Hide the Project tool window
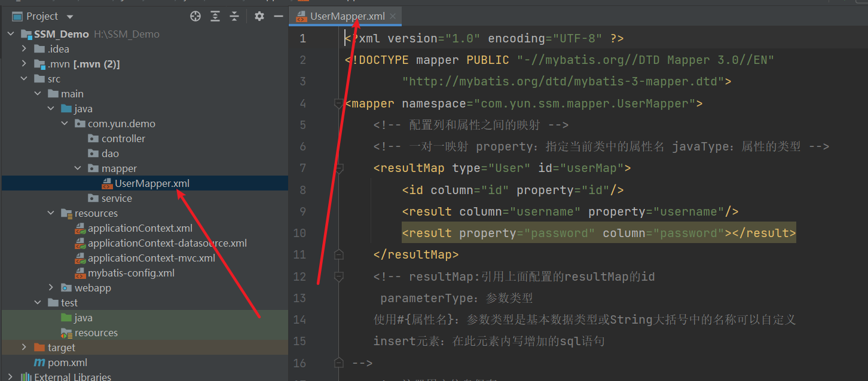 click(278, 16)
